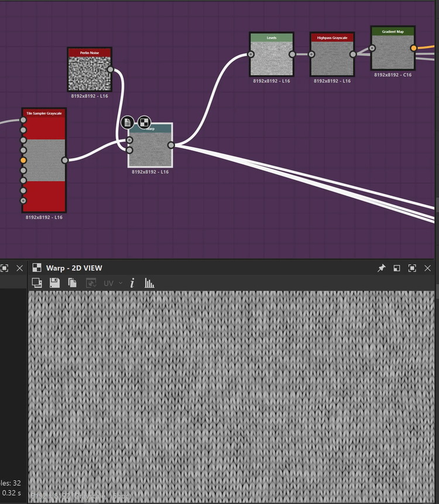This screenshot has width=439, height=504.
Task: Click the orange input pin on Tile Sampler
Action: pos(23,160)
